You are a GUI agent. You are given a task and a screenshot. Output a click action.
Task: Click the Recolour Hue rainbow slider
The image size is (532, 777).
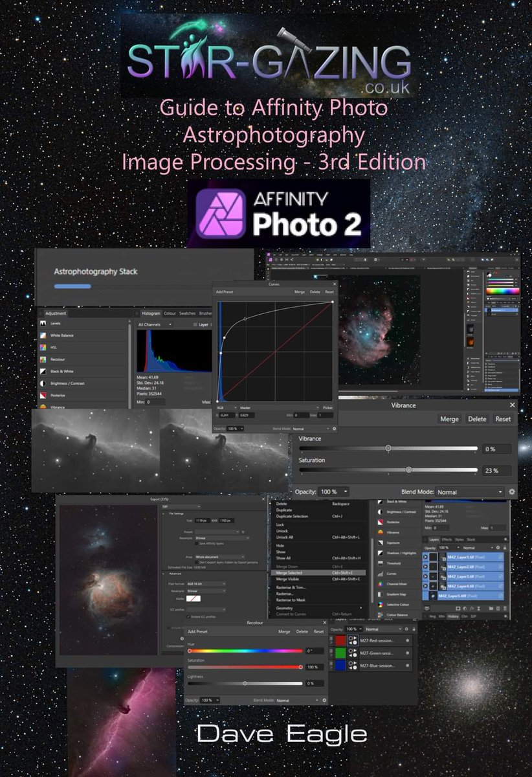[245, 651]
